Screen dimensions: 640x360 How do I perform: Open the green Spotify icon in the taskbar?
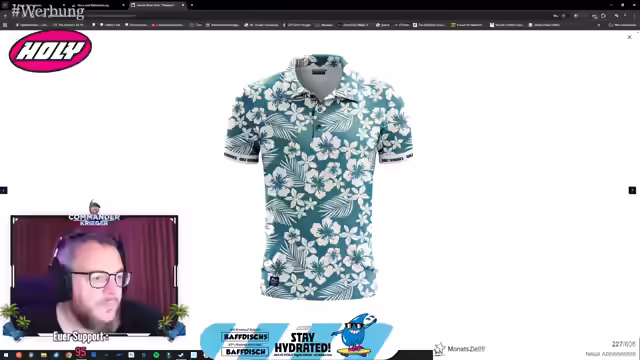[x=156, y=355]
